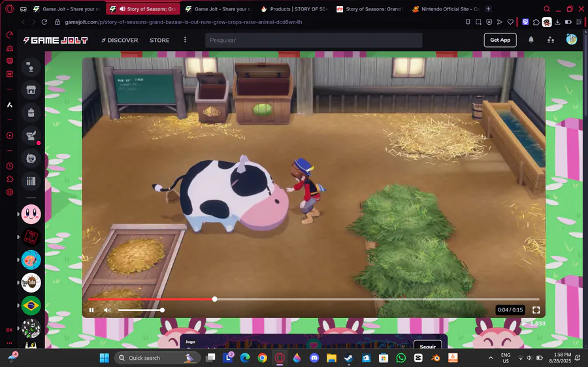
Task: Open site security lock info
Action: (x=57, y=22)
